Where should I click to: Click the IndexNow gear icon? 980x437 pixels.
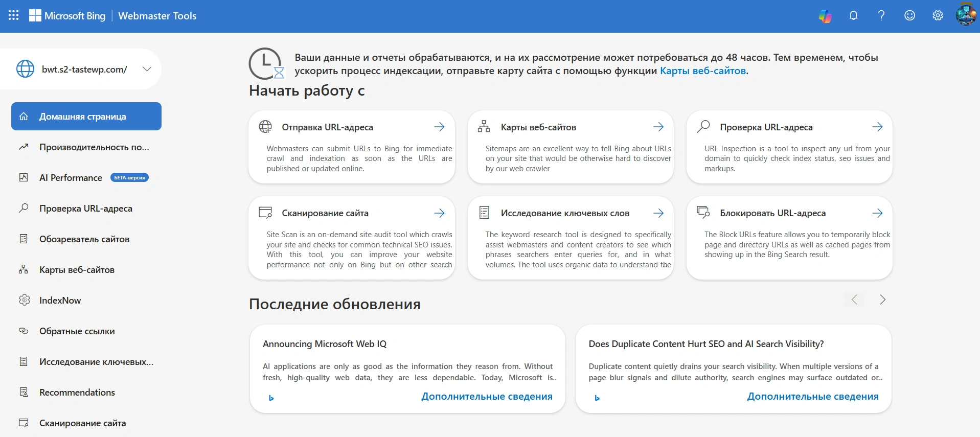point(24,300)
